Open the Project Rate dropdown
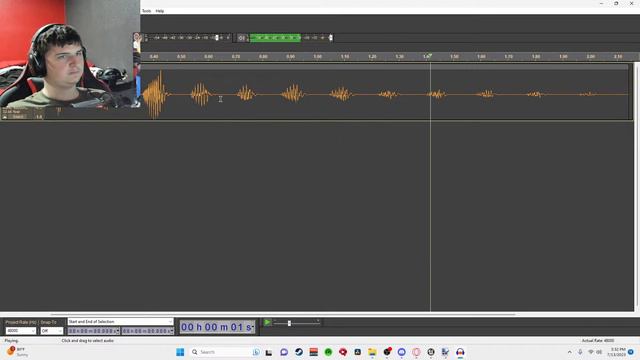This screenshot has width=640, height=360. coord(20,331)
